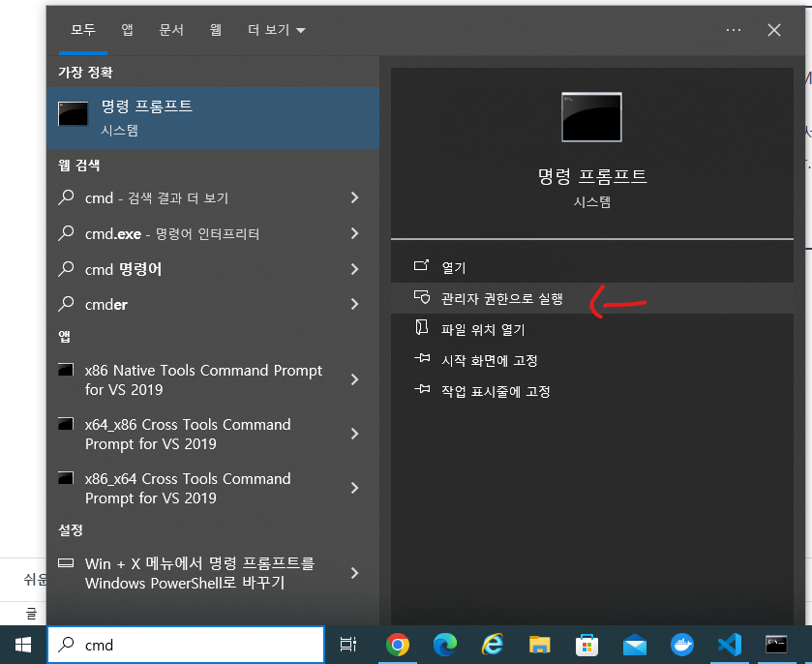Close the search panel with X

click(774, 30)
